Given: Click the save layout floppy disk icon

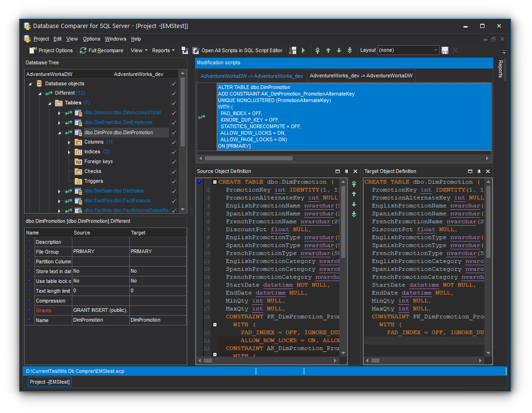Looking at the screenshot, I should click(445, 50).
